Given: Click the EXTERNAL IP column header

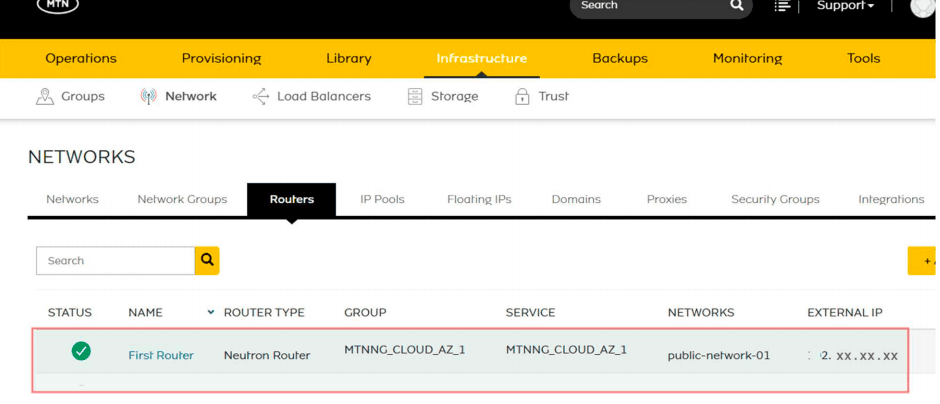Looking at the screenshot, I should 845,312.
